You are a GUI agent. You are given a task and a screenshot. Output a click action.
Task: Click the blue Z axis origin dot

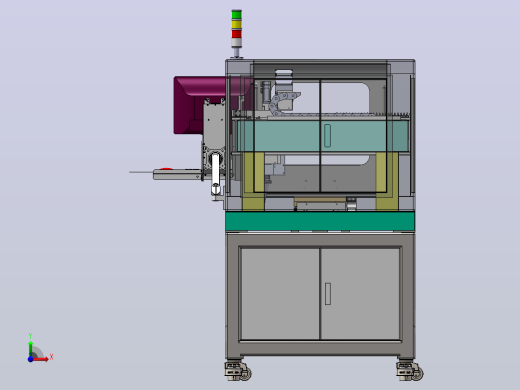(30, 359)
